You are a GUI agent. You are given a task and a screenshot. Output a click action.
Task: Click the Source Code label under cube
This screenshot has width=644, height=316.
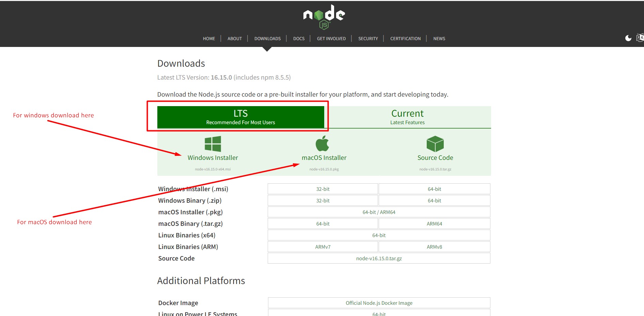pos(435,158)
